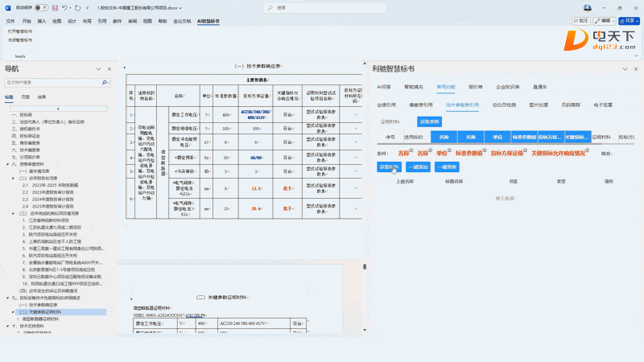Viewport: 644px width, 362px height.
Task: Click the jump-to-top arrow bar in navigation list
Action: [x=58, y=109]
